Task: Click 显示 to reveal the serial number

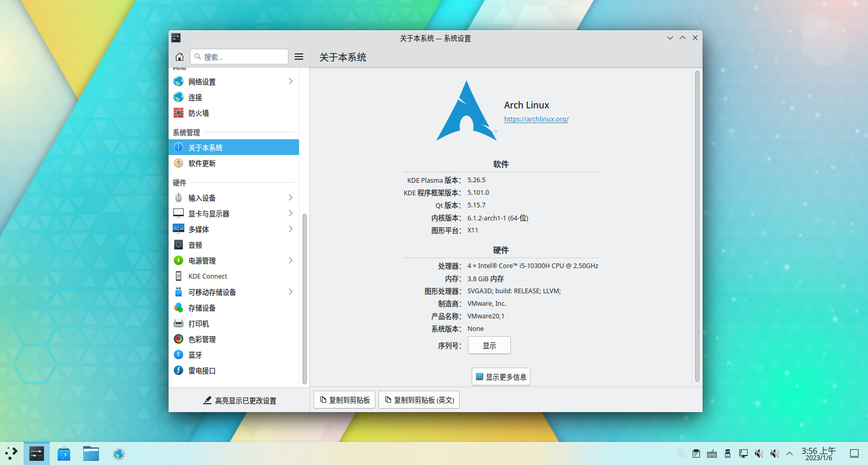Action: click(x=489, y=346)
